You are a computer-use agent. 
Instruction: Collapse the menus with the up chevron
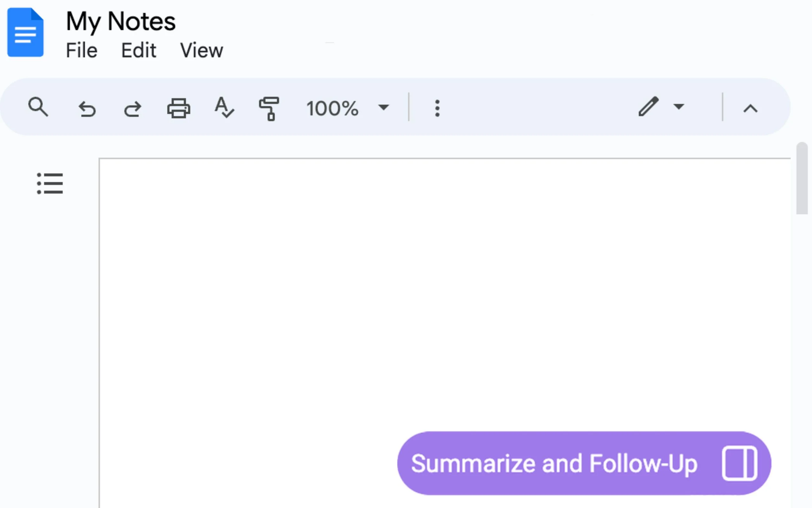(750, 108)
